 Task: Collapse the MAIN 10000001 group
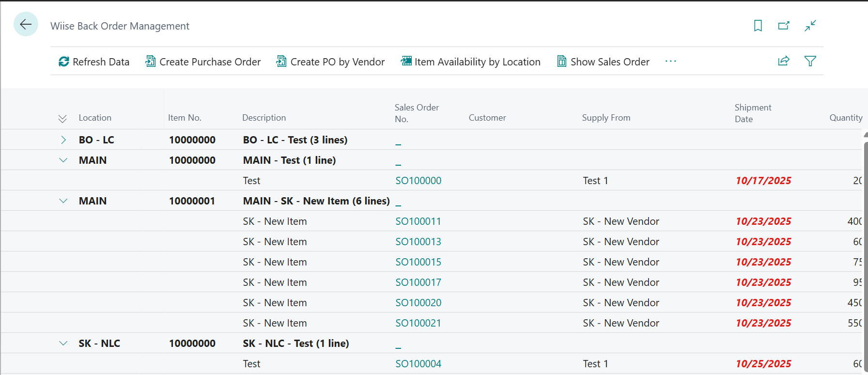tap(63, 201)
